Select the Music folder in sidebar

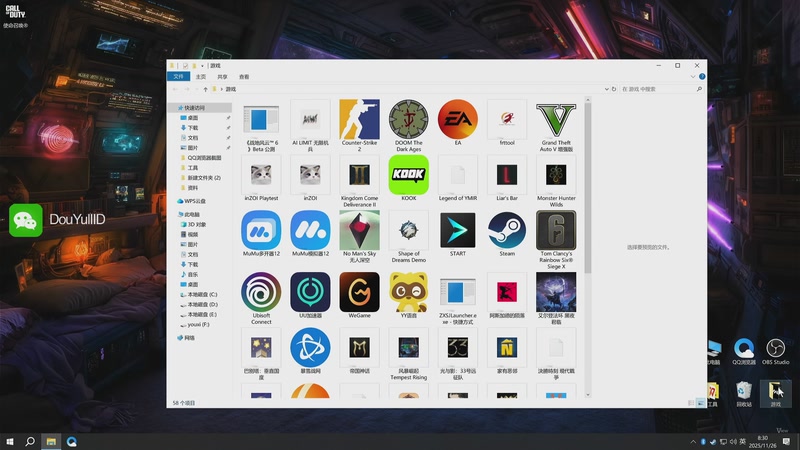coord(189,274)
